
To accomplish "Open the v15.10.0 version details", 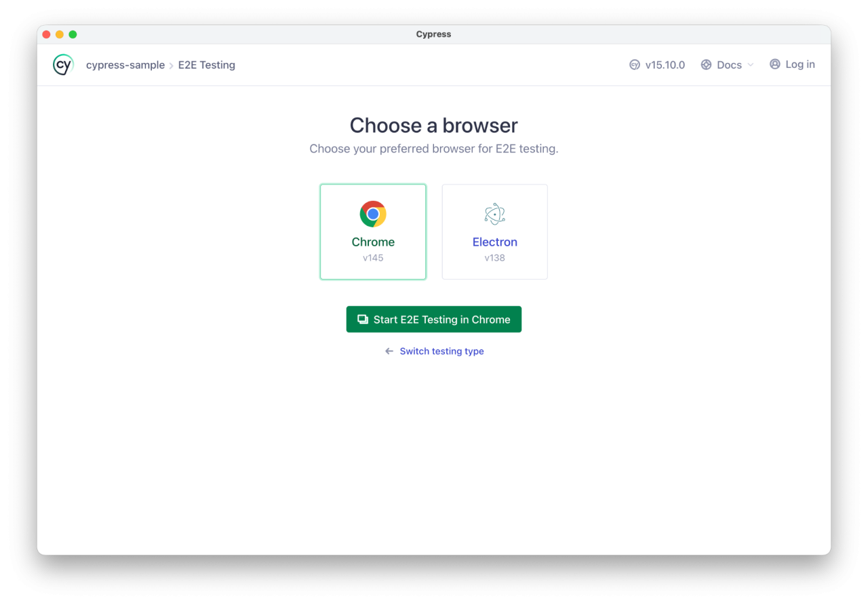I will (665, 65).
